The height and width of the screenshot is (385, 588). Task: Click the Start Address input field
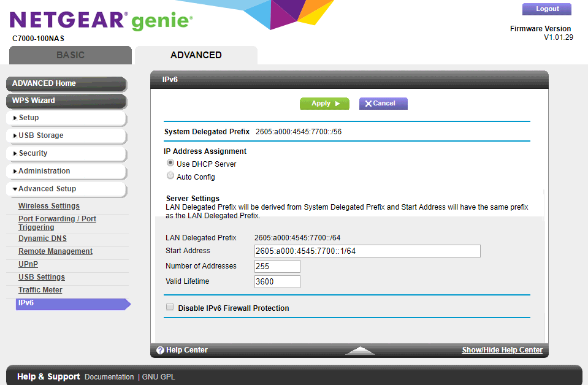(x=367, y=251)
